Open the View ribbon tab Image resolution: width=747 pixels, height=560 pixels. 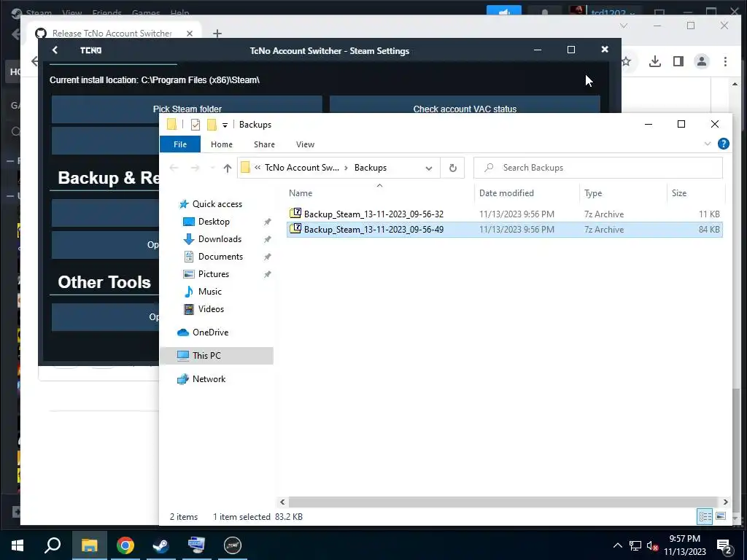click(x=306, y=144)
